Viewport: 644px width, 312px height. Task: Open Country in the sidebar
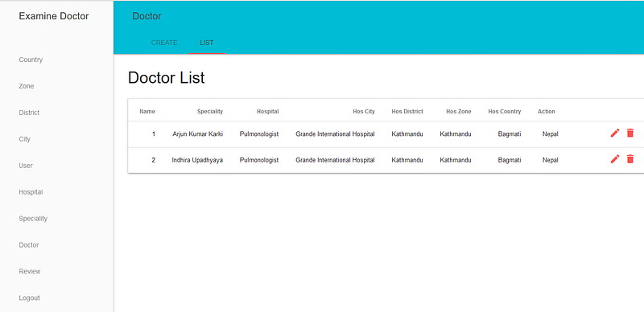point(31,60)
